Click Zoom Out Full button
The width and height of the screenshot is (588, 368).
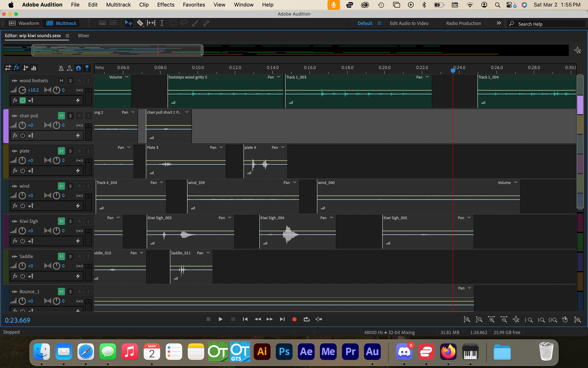coord(516,320)
